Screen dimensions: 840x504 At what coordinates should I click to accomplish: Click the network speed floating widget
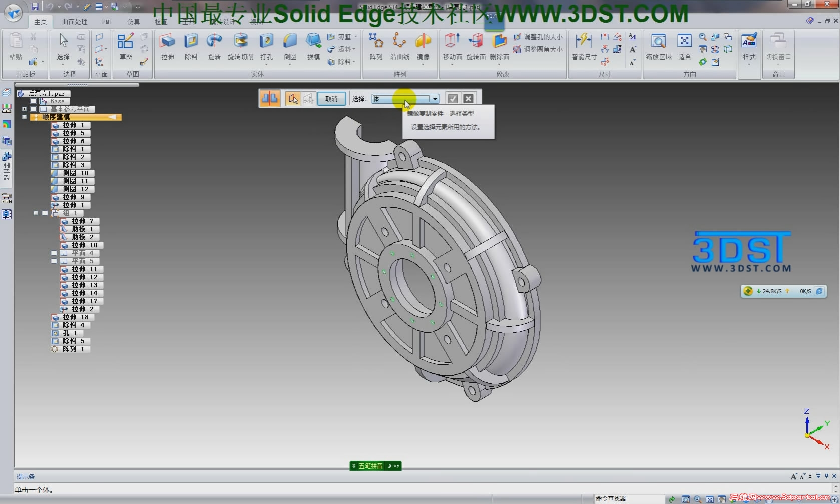(x=784, y=291)
